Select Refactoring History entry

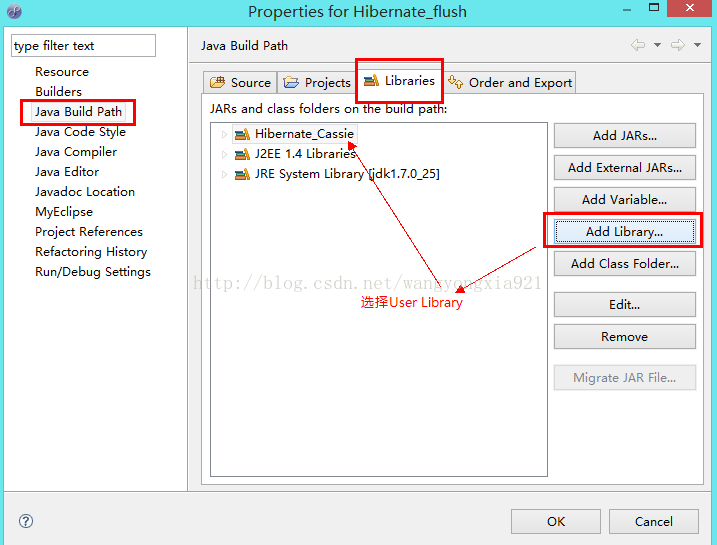tap(91, 252)
